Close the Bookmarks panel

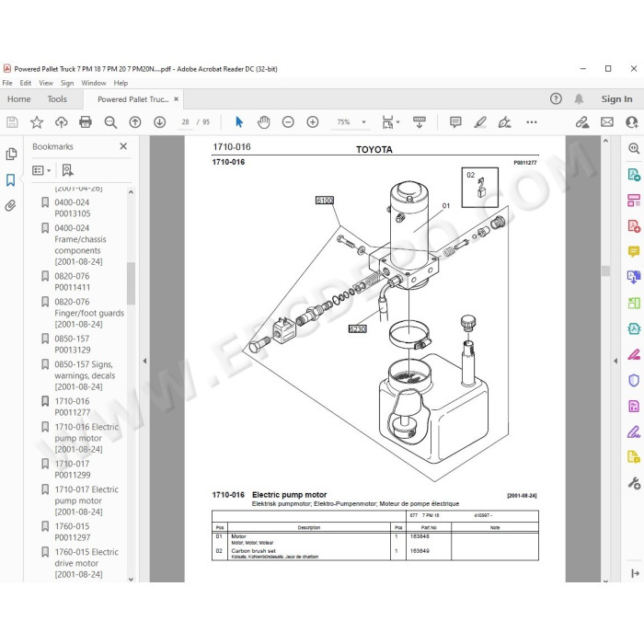click(123, 146)
